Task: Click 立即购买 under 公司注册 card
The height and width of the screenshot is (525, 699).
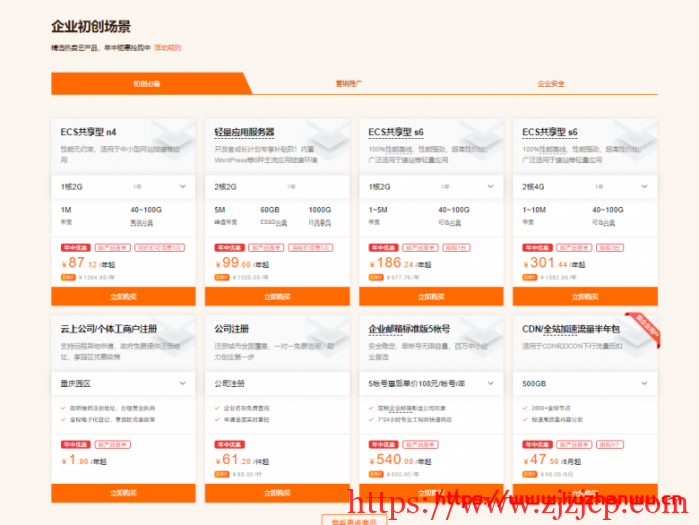Action: [277, 493]
